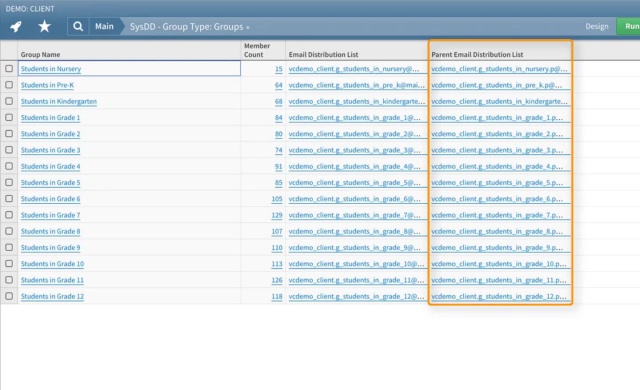Open the Students in Grade 9 link

pos(51,248)
